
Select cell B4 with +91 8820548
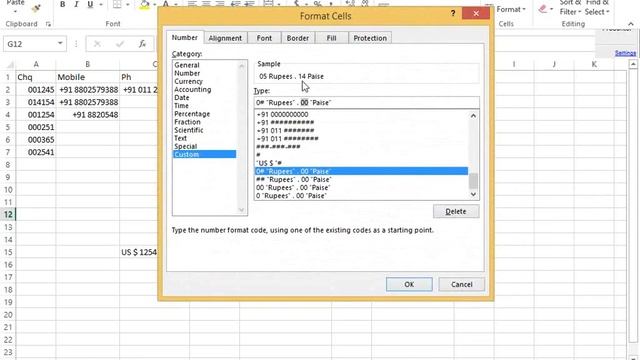coord(87,115)
